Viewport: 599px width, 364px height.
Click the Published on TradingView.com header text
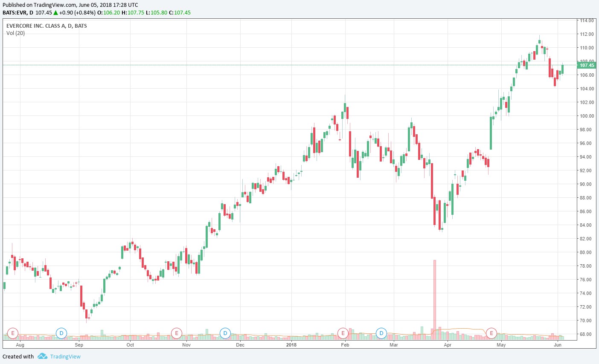tap(70, 5)
